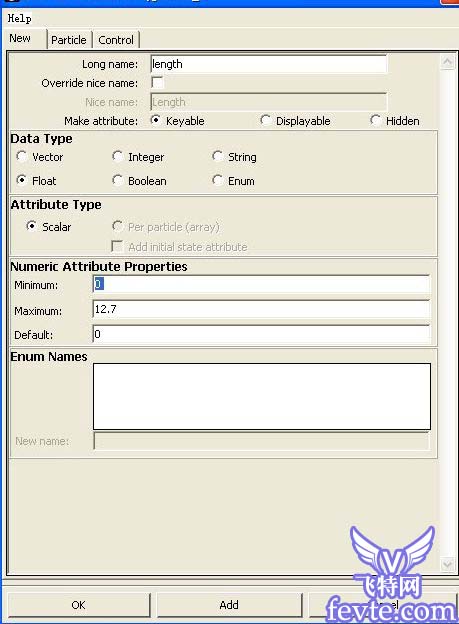Click the scrollbar down arrow

pyautogui.click(x=447, y=564)
